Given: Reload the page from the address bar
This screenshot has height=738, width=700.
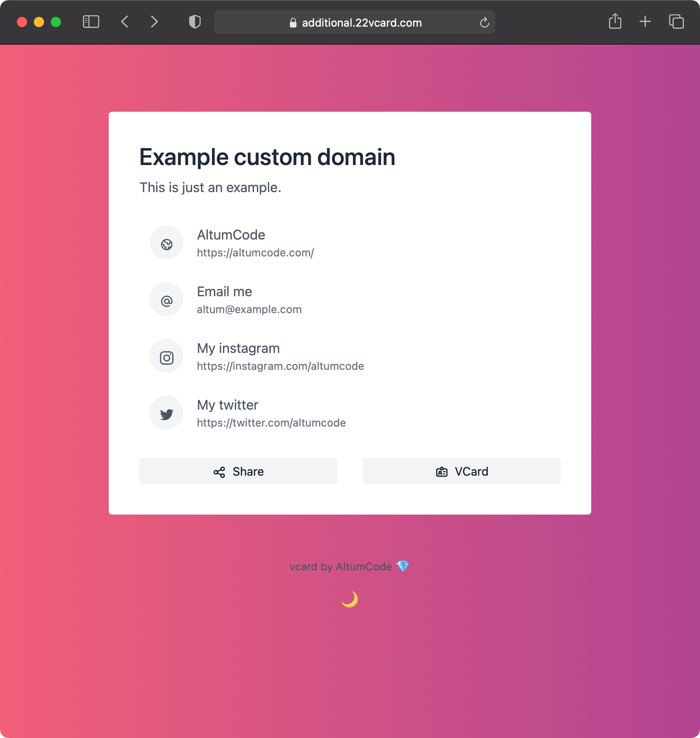Looking at the screenshot, I should click(485, 22).
